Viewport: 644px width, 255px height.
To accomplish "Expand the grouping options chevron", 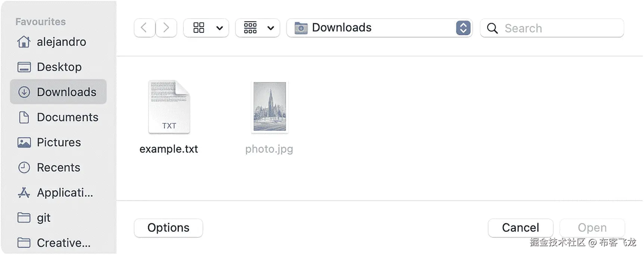I will pyautogui.click(x=271, y=28).
